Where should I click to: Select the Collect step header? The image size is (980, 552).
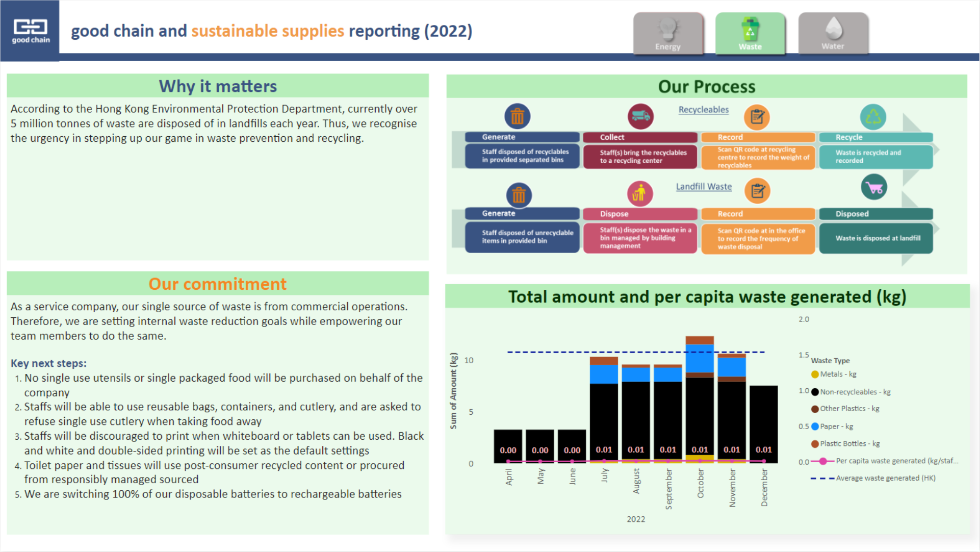(x=640, y=137)
